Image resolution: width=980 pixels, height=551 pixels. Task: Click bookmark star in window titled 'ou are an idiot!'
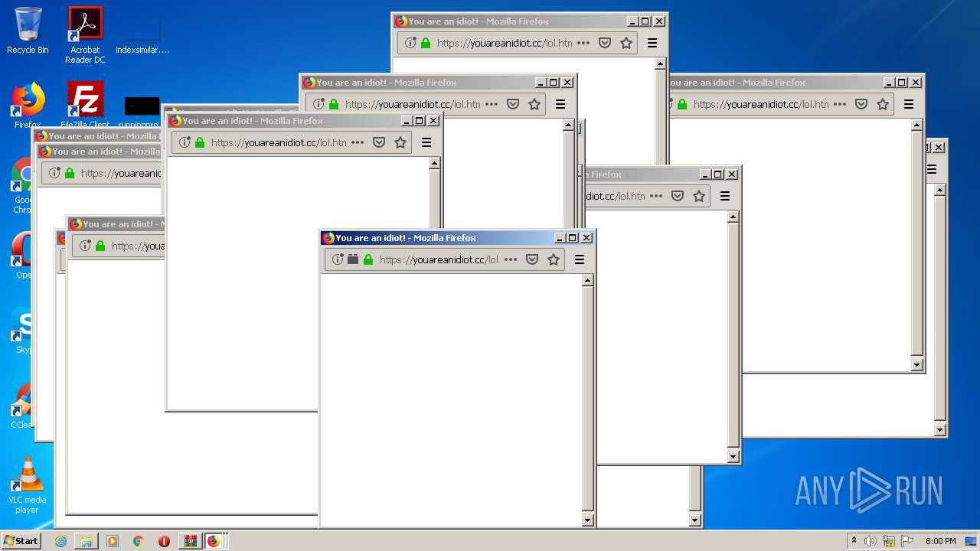coord(883,104)
